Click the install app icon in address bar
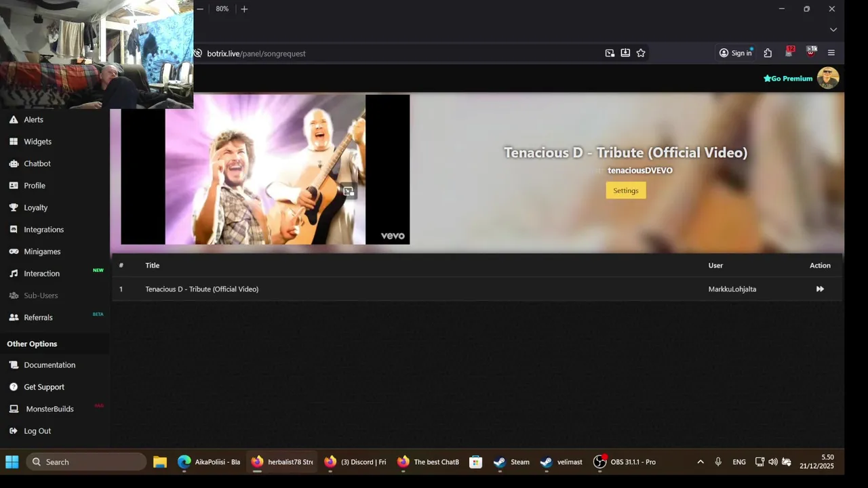This screenshot has height=488, width=868. (x=625, y=53)
